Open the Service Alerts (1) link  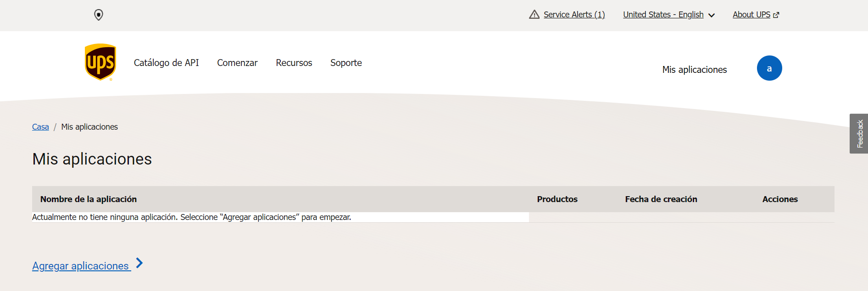click(574, 15)
